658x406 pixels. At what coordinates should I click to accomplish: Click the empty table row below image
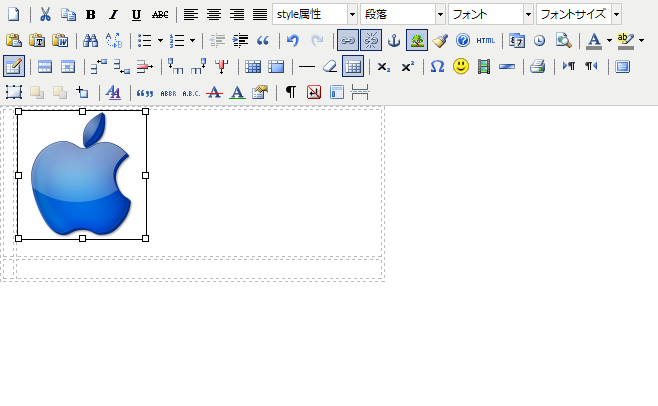[198, 269]
